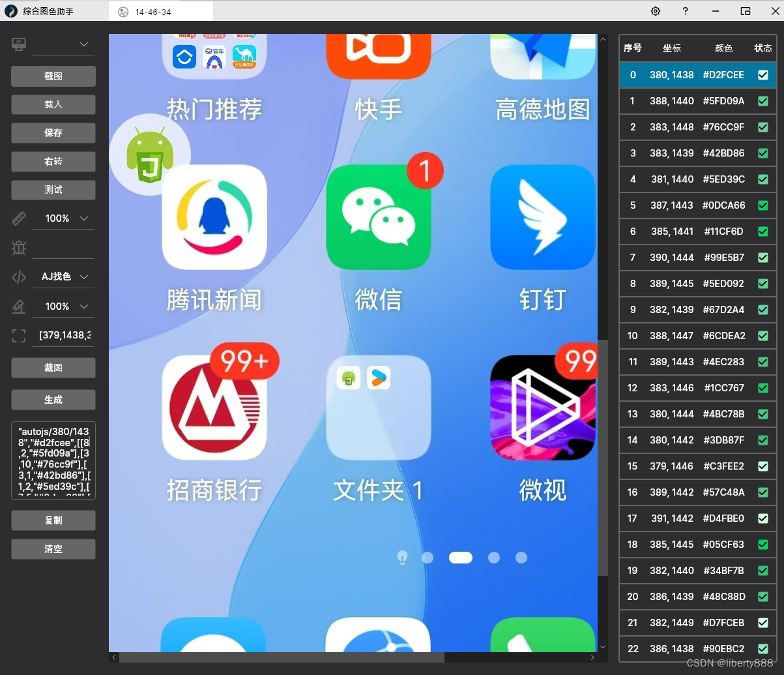The image size is (784, 675).
Task: Click the monitor device icon in left sidebar
Action: point(19,44)
